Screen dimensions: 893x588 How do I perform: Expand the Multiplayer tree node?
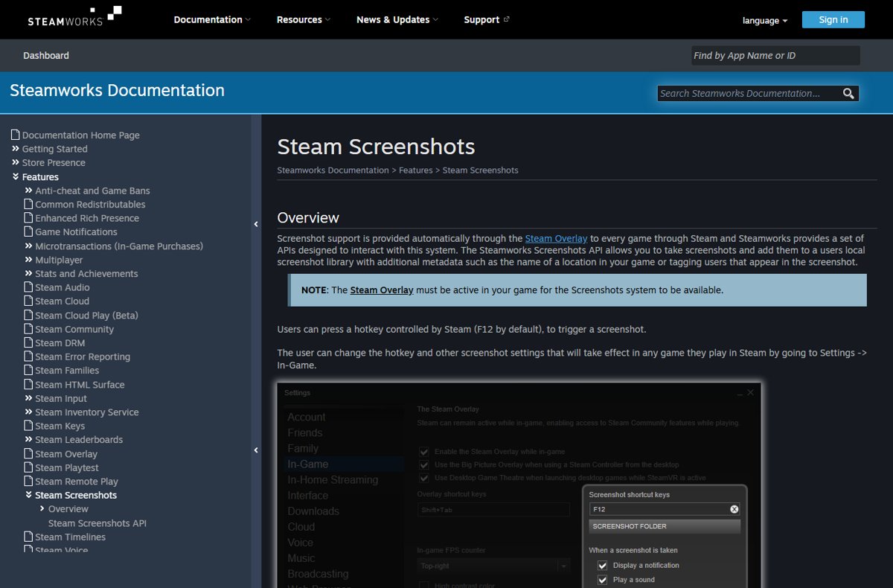tap(29, 260)
